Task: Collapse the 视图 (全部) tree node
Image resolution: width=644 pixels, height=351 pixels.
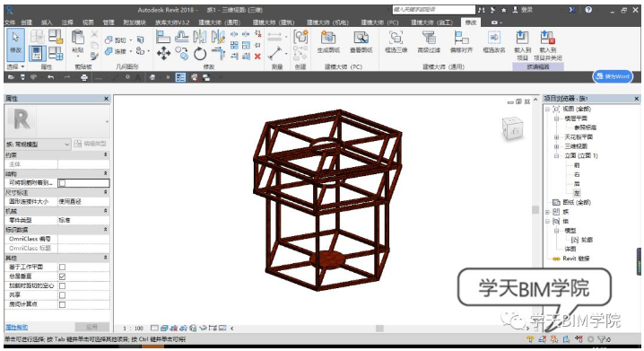Action: 547,109
